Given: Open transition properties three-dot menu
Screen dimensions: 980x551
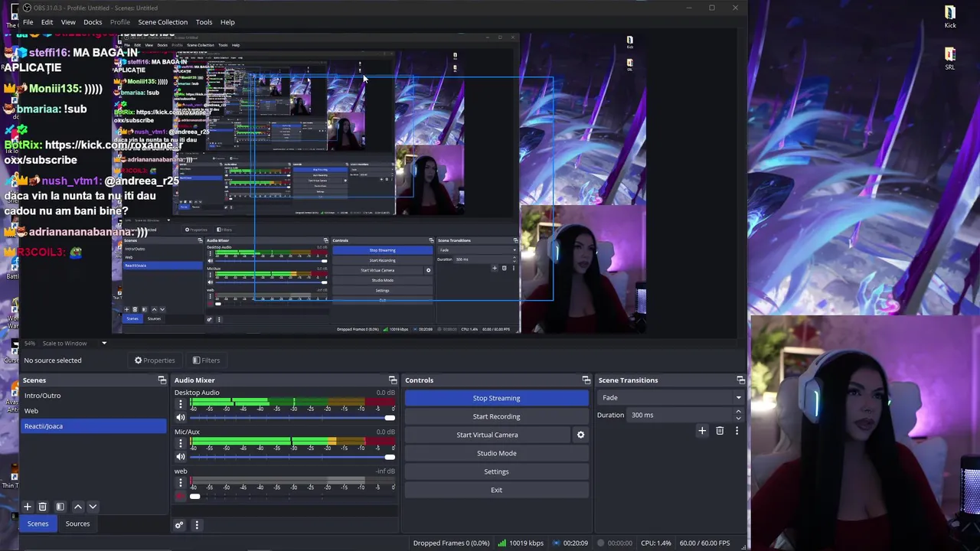Looking at the screenshot, I should 737,431.
